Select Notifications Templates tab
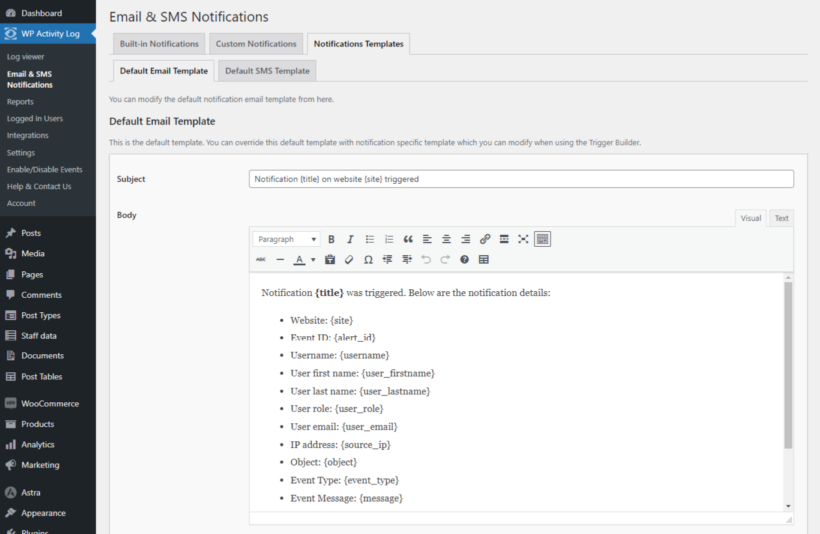 tap(359, 44)
